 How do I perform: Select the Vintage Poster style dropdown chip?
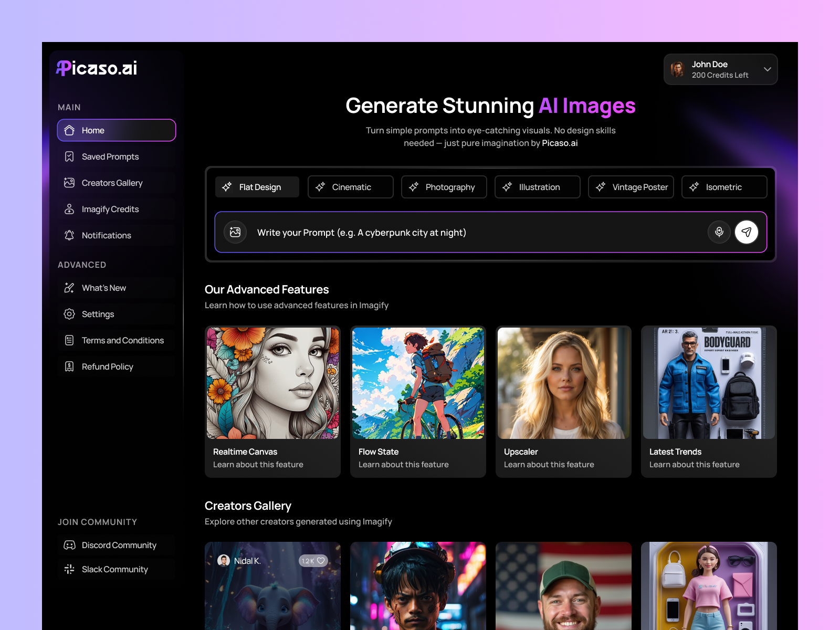point(631,187)
